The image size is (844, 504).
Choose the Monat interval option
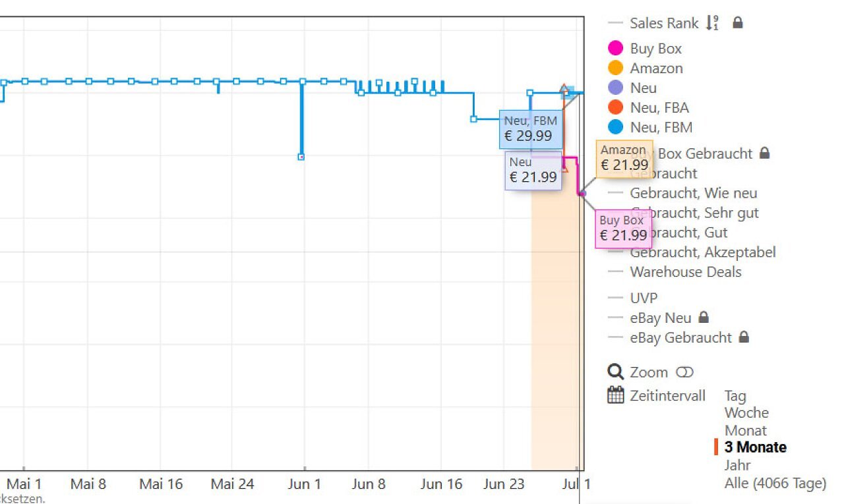point(746,431)
